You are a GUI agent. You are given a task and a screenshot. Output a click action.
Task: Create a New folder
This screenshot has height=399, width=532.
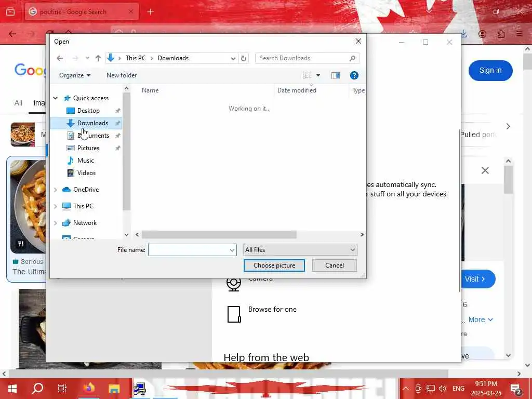click(122, 75)
